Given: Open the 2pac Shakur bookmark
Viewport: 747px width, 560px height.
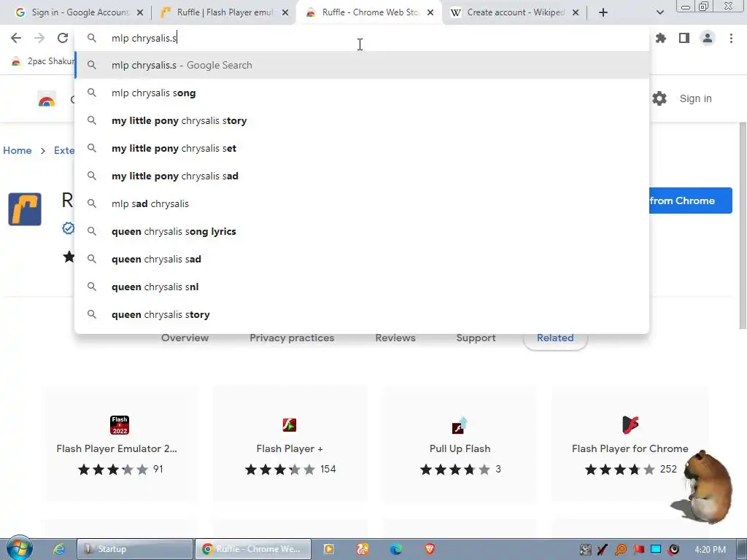Looking at the screenshot, I should click(42, 61).
